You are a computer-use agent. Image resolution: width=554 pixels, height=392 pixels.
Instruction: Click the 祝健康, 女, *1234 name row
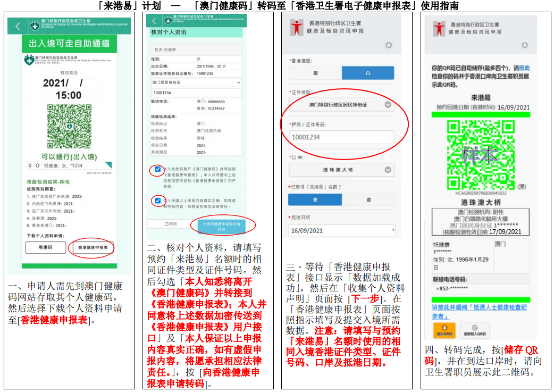(x=70, y=165)
